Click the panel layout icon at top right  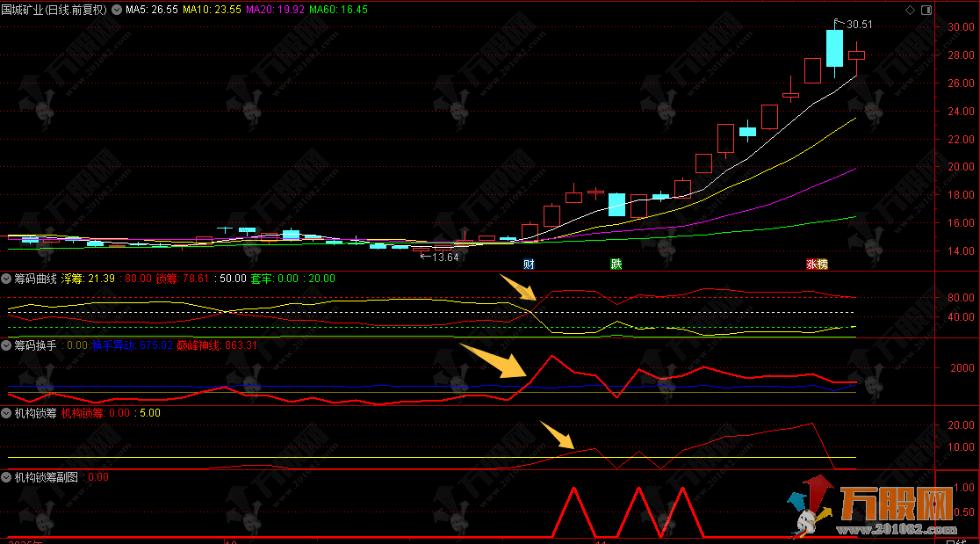coord(926,10)
